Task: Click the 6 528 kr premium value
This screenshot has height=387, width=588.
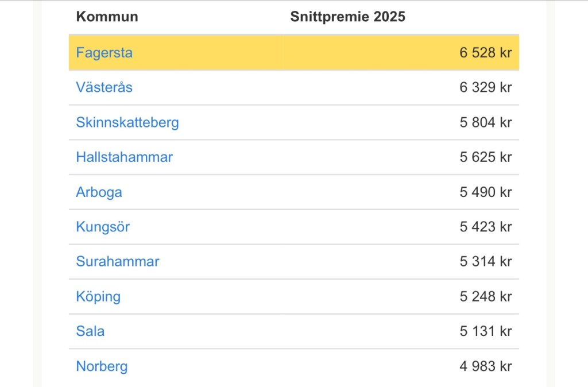Action: coord(485,53)
